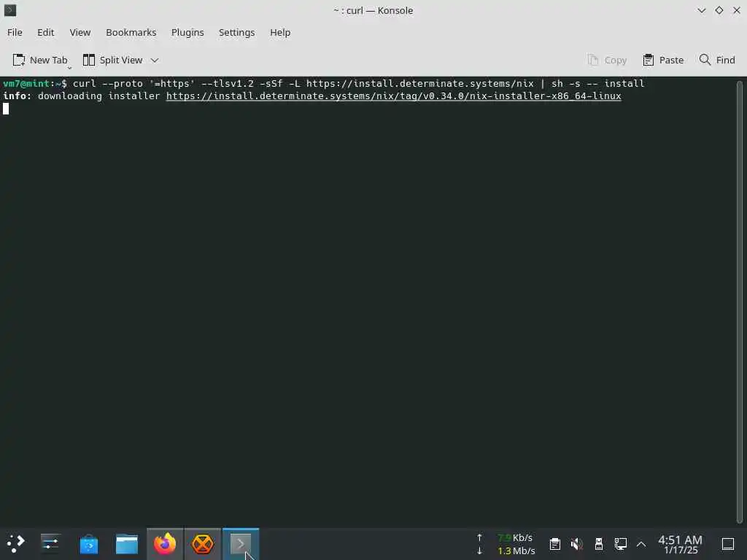Image resolution: width=747 pixels, height=560 pixels.
Task: Open the application launcher in taskbar
Action: coord(16,544)
